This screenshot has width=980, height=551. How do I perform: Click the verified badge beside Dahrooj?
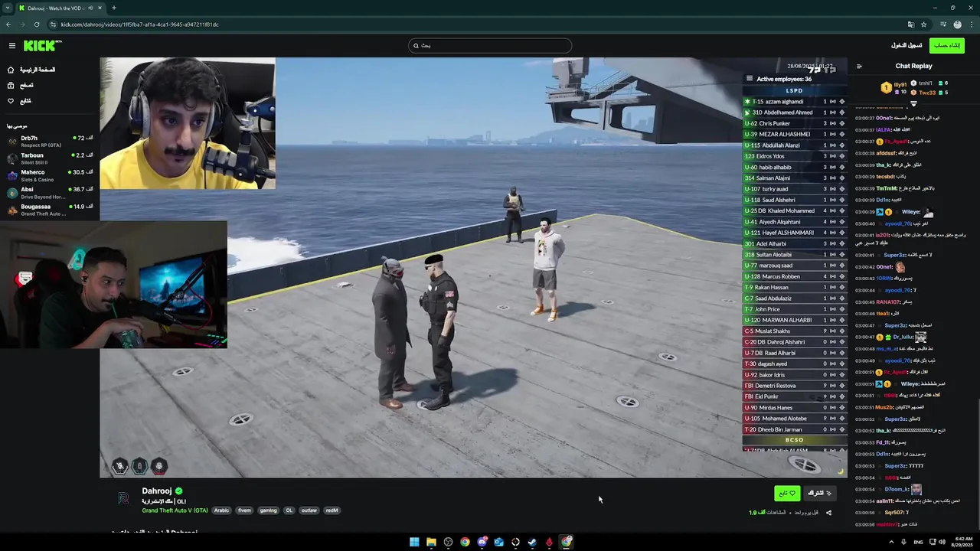pyautogui.click(x=178, y=491)
